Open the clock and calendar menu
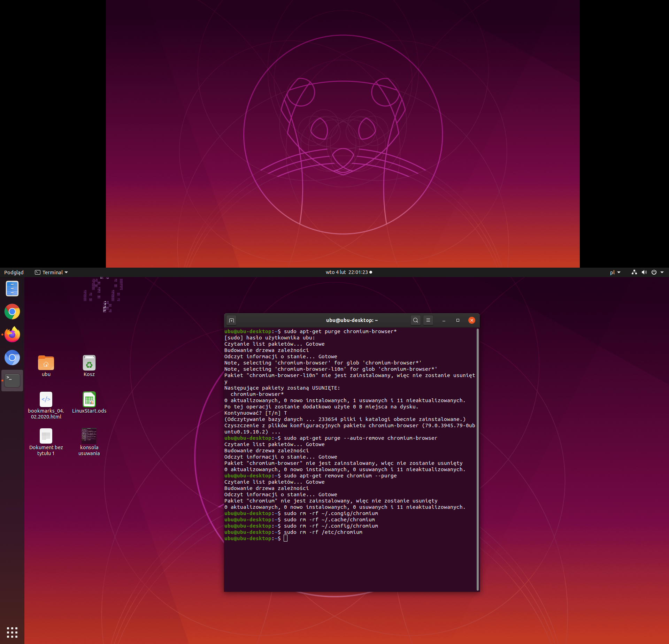The height and width of the screenshot is (644, 669). coord(349,272)
